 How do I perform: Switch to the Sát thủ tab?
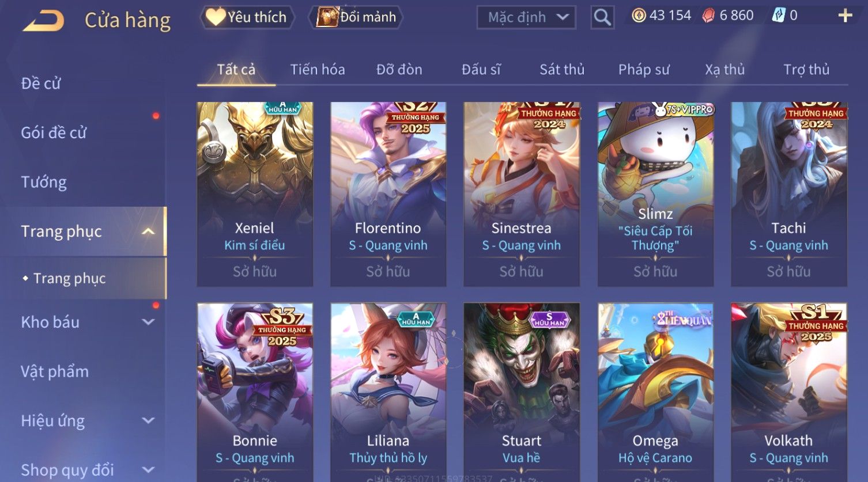[562, 70]
